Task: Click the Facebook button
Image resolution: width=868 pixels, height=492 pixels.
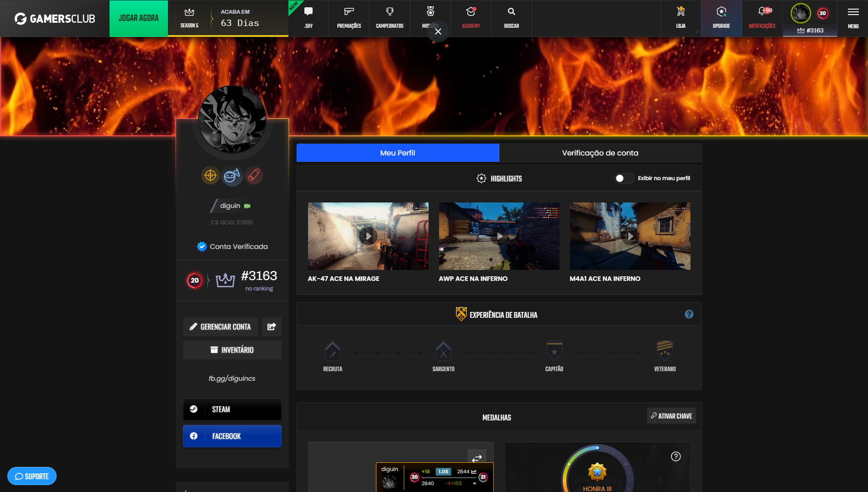Action: coord(232,436)
